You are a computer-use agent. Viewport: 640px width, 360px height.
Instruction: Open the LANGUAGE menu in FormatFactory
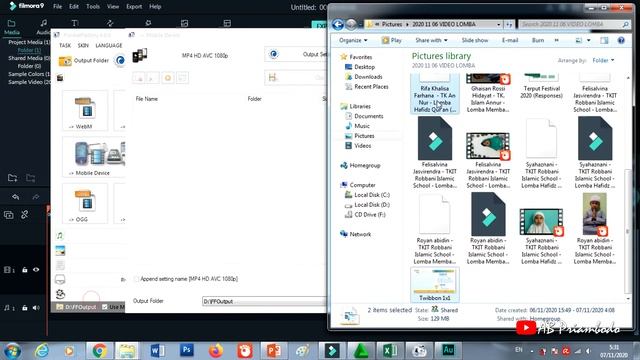109,45
